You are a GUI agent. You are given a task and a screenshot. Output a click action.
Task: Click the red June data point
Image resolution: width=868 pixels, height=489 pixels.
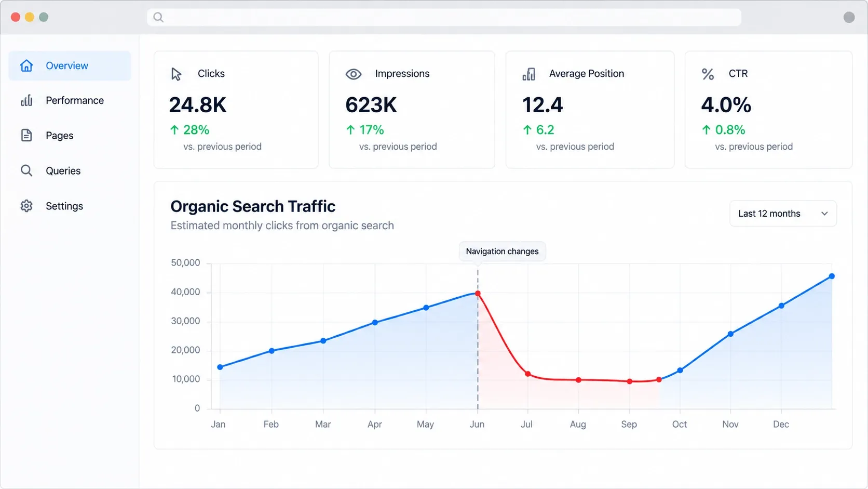pos(478,294)
